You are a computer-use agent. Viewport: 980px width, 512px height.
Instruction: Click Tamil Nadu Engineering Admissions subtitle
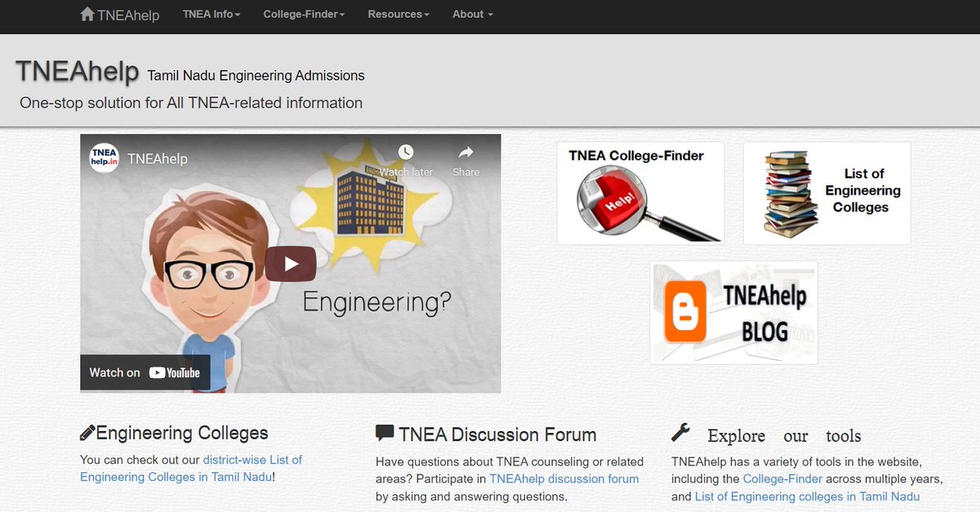(256, 76)
